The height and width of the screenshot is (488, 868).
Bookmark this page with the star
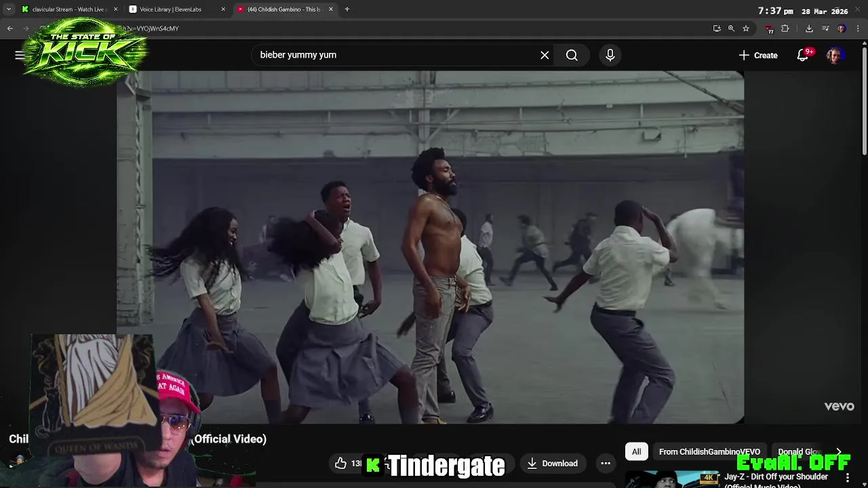(746, 28)
